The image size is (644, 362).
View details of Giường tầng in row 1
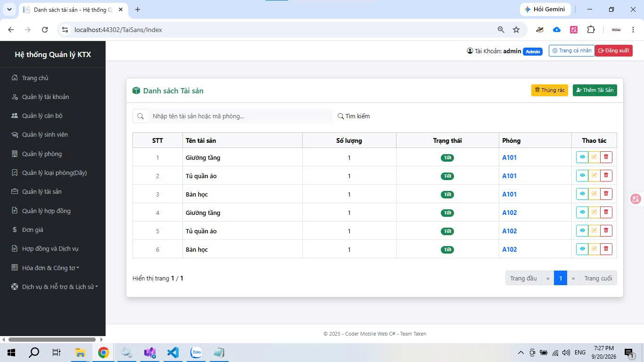pyautogui.click(x=582, y=157)
